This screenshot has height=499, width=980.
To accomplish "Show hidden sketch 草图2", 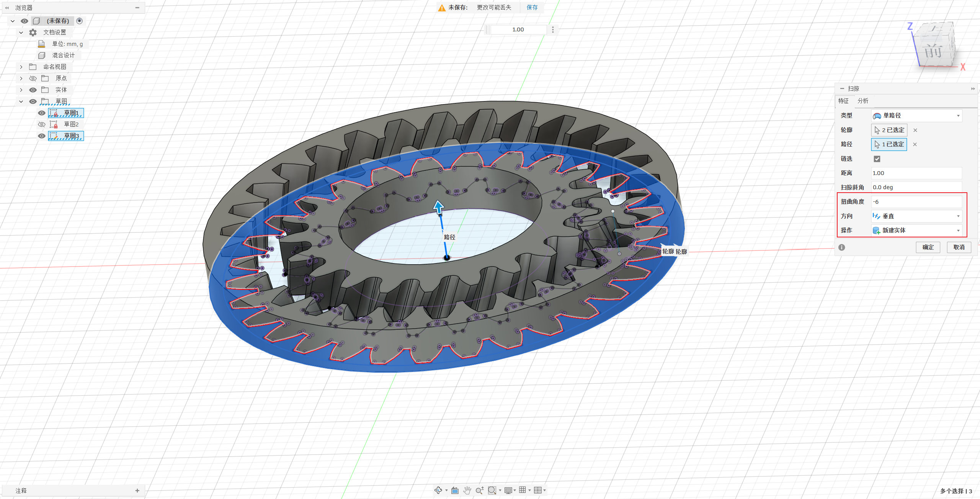I will (42, 124).
